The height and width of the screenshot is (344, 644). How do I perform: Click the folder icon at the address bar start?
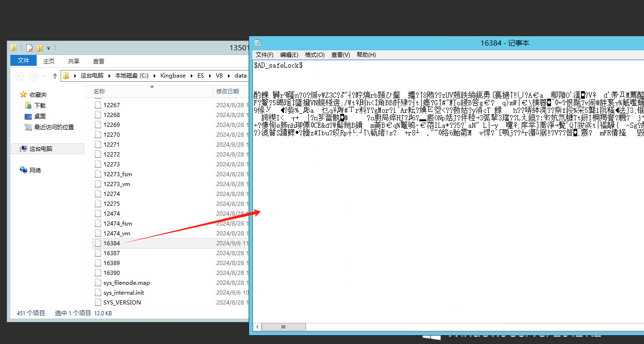click(66, 76)
